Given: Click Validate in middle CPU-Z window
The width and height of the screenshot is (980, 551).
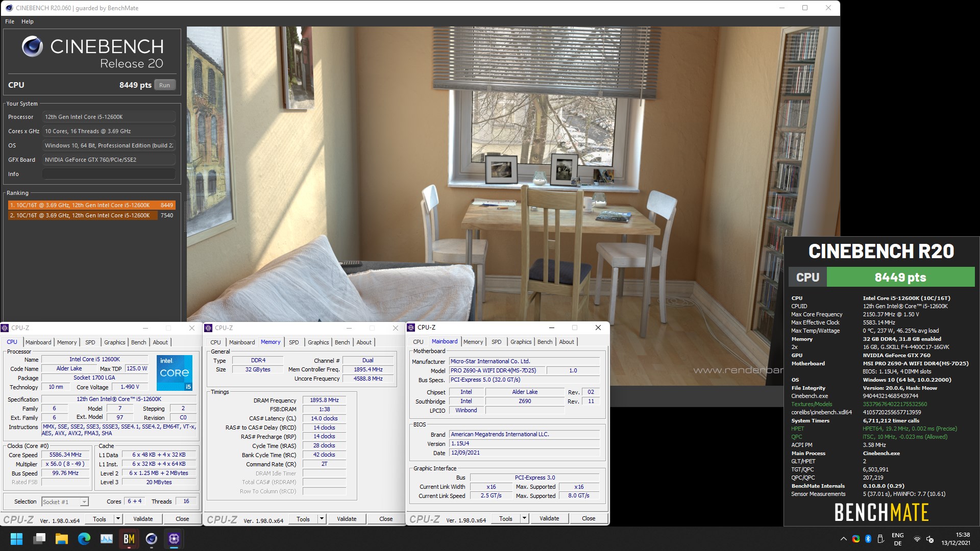Looking at the screenshot, I should tap(347, 519).
